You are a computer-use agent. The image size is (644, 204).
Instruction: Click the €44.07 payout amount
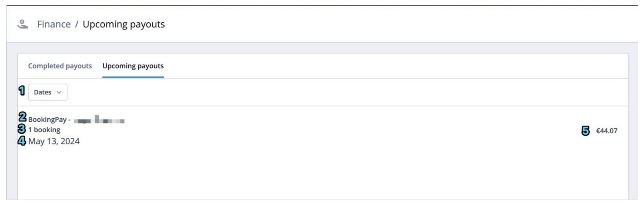click(x=607, y=131)
